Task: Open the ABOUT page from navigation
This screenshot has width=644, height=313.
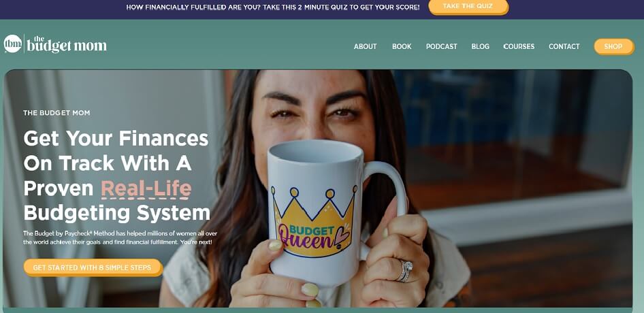Action: point(365,47)
